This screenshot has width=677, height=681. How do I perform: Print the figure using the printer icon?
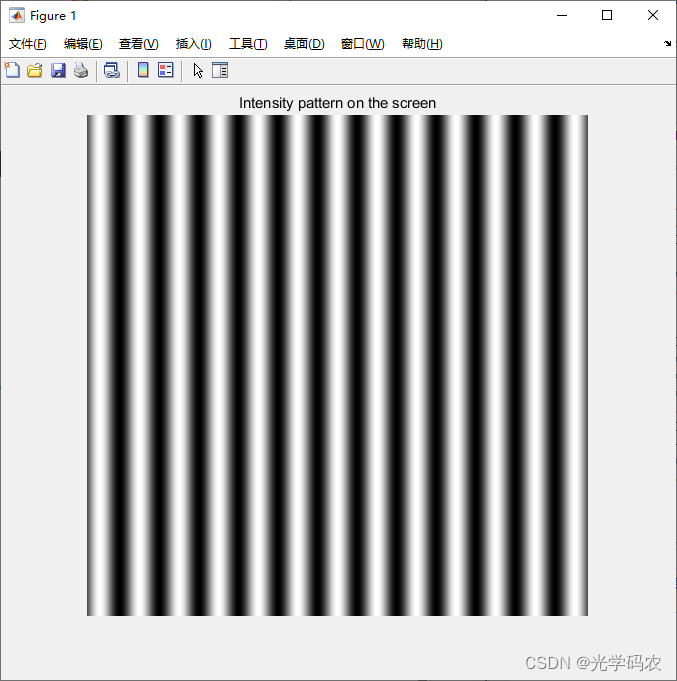pos(81,70)
